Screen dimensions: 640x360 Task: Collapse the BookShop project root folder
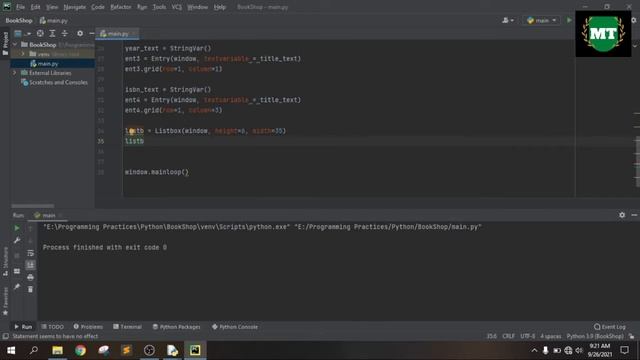(x=15, y=44)
